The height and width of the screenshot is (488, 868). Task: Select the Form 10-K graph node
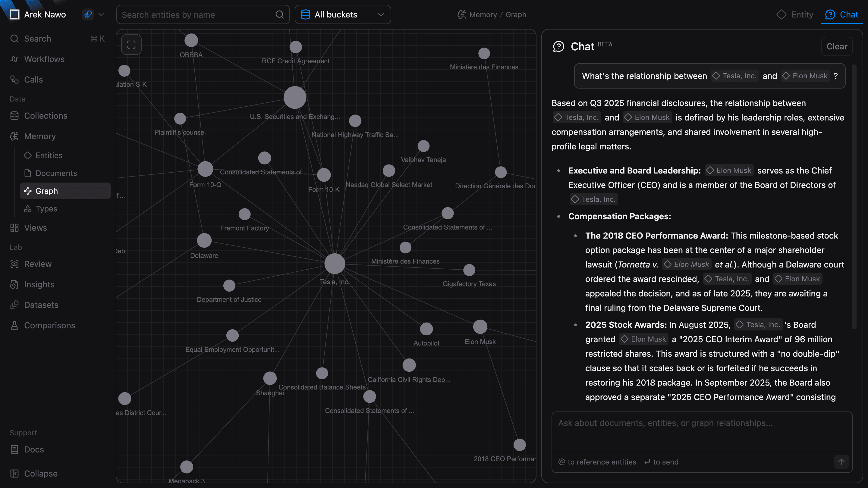[x=324, y=175]
